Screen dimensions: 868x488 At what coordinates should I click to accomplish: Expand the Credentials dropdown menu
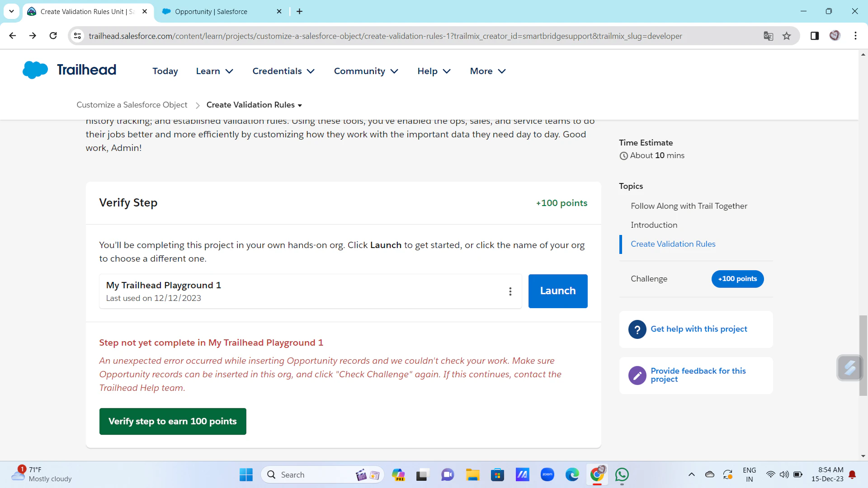pos(283,71)
